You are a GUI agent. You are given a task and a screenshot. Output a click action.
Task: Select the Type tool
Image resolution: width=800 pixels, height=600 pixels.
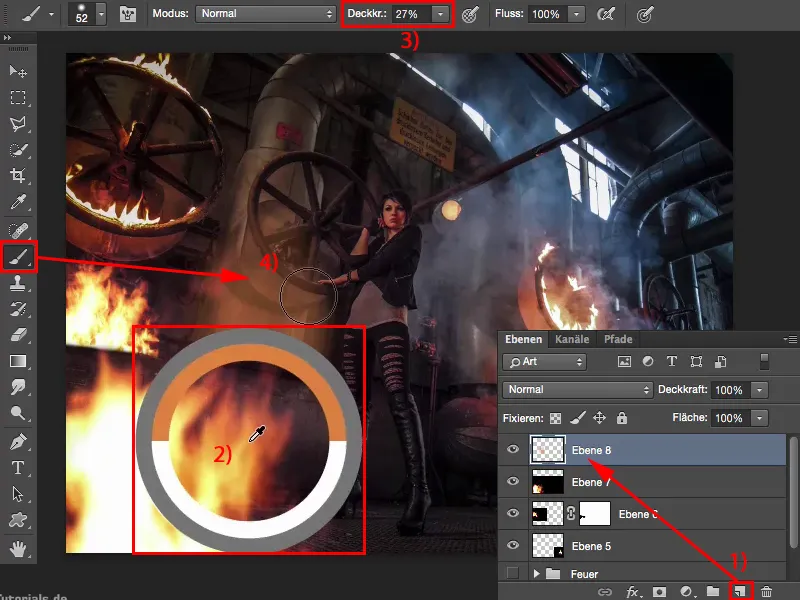[18, 467]
